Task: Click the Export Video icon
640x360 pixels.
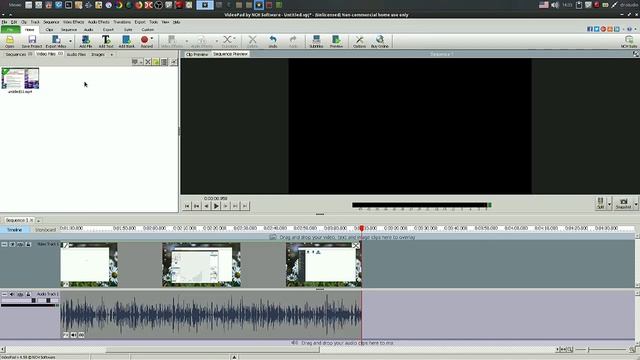Action: point(56,41)
